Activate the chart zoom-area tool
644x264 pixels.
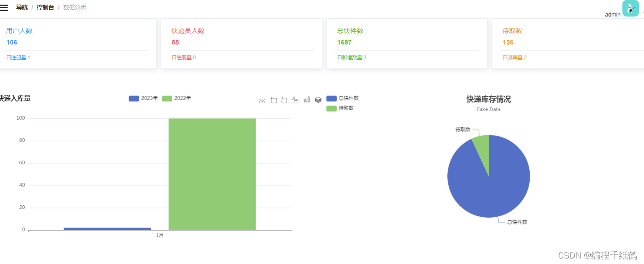274,100
